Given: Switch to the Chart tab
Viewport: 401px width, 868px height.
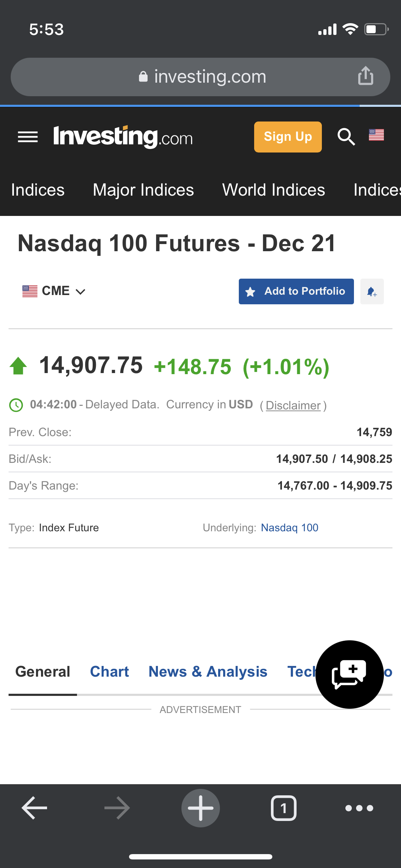Looking at the screenshot, I should tap(109, 672).
